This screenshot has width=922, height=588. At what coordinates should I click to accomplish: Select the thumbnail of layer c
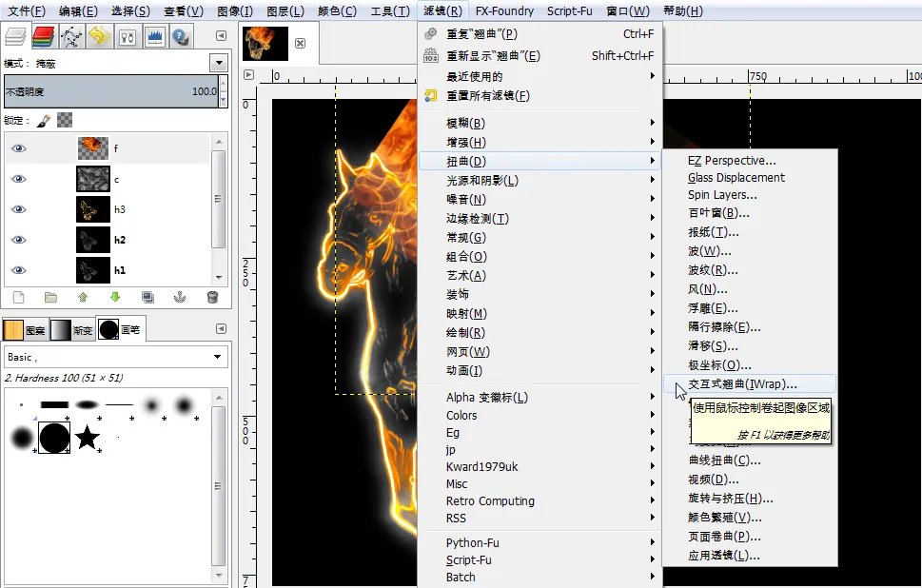coord(93,179)
